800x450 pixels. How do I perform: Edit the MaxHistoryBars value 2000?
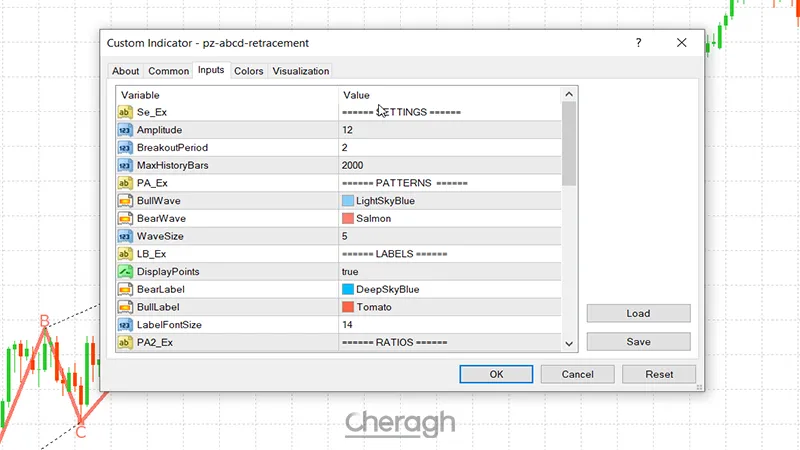click(352, 165)
